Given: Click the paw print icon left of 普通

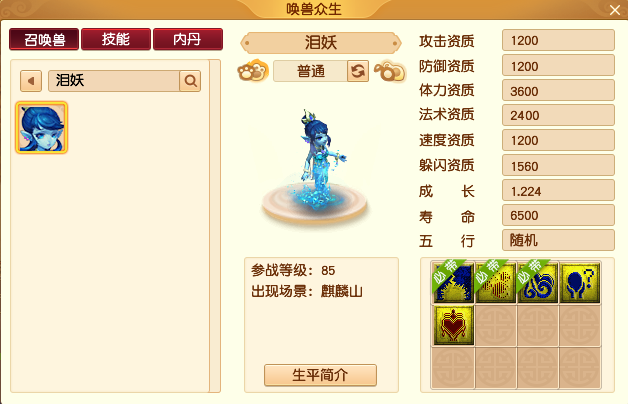Looking at the screenshot, I should point(253,71).
